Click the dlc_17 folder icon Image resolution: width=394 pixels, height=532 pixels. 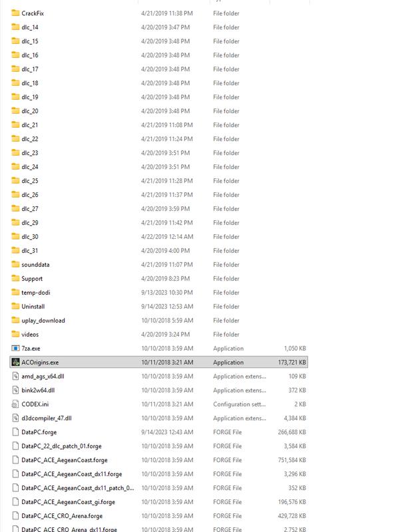tap(15, 69)
